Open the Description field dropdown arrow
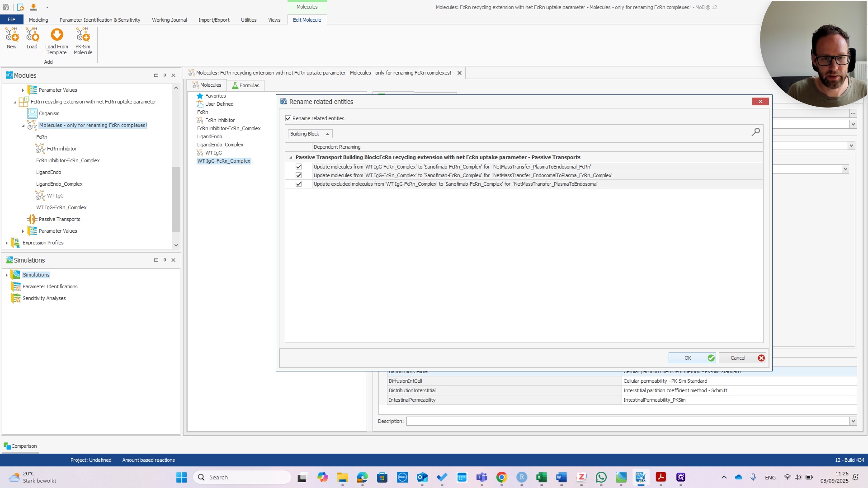This screenshot has width=868, height=488. pyautogui.click(x=853, y=421)
